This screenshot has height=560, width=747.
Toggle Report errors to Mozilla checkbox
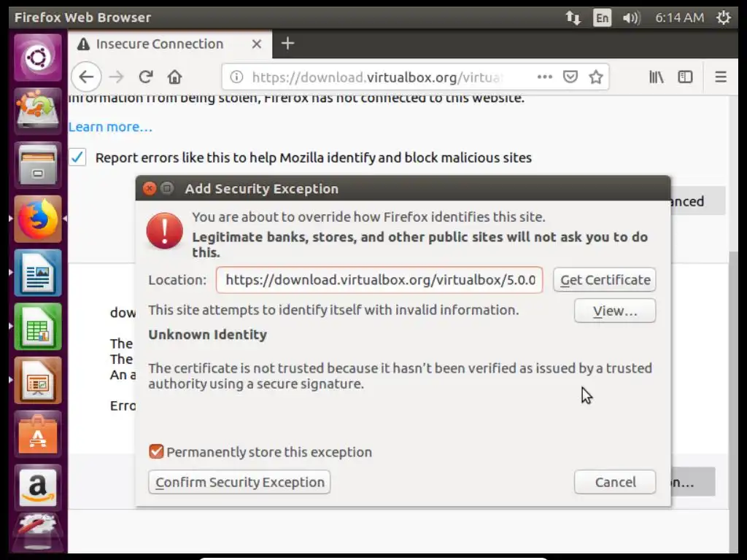77,157
